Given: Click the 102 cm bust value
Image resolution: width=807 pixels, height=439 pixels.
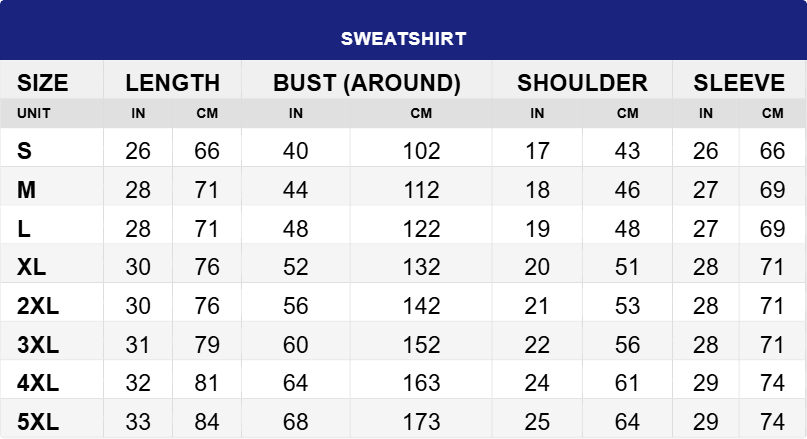Looking at the screenshot, I should (421, 151).
